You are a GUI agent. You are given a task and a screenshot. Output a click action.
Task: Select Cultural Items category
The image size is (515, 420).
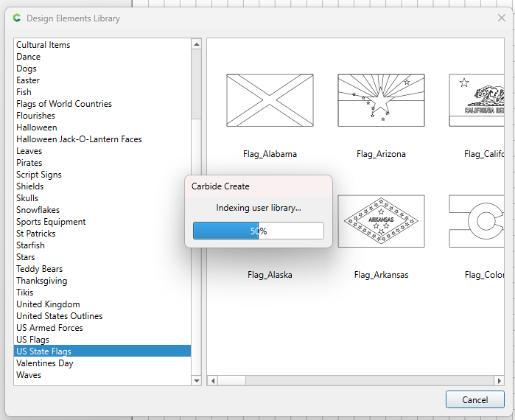(102, 45)
